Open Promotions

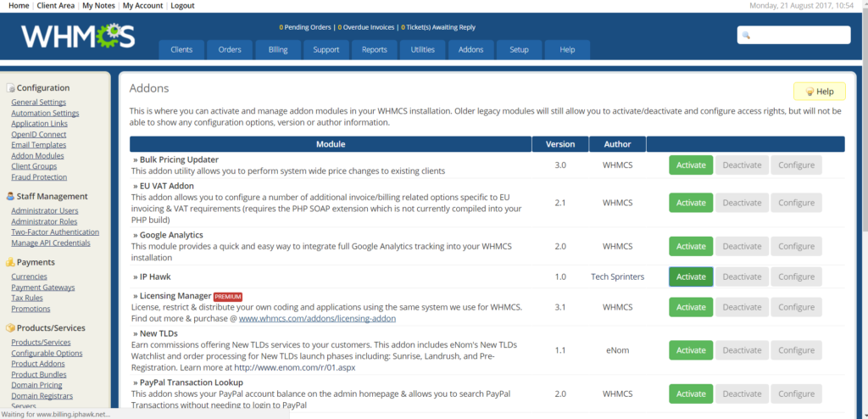tap(31, 309)
